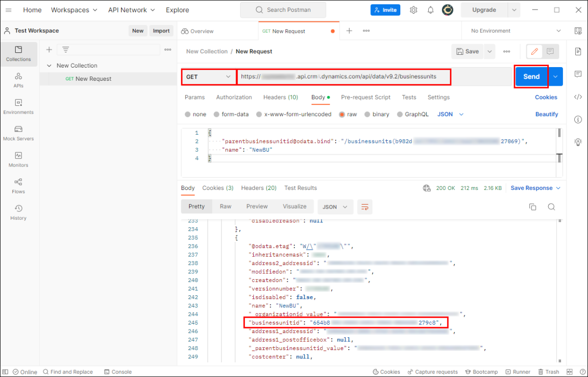The image size is (588, 377).
Task: Open APIs sidebar panel
Action: click(19, 80)
